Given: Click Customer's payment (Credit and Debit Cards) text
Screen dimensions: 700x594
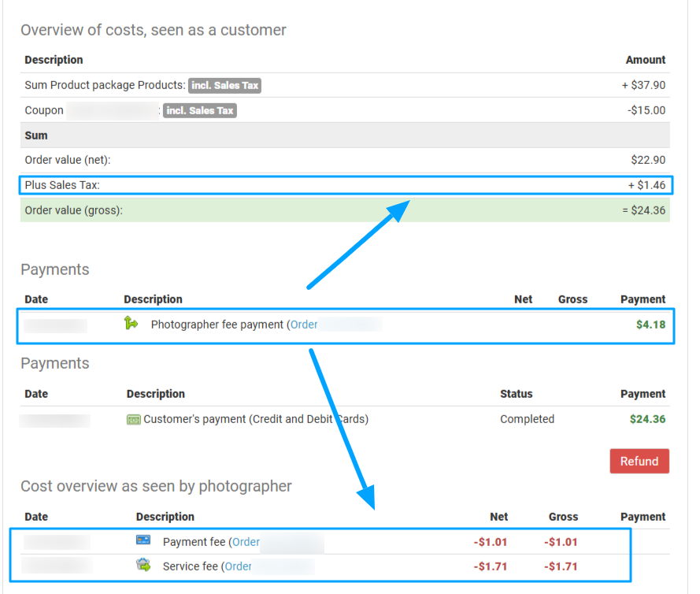Looking at the screenshot, I should click(x=256, y=419).
